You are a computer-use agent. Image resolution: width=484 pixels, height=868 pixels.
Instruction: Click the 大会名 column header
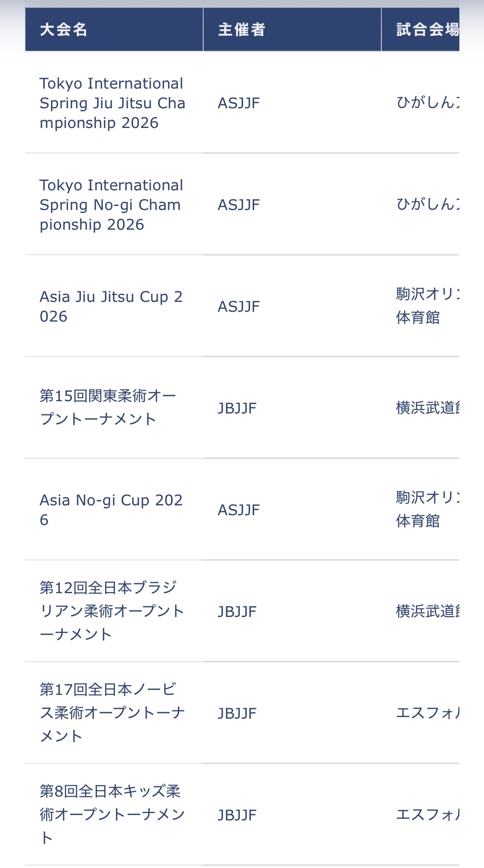64,30
